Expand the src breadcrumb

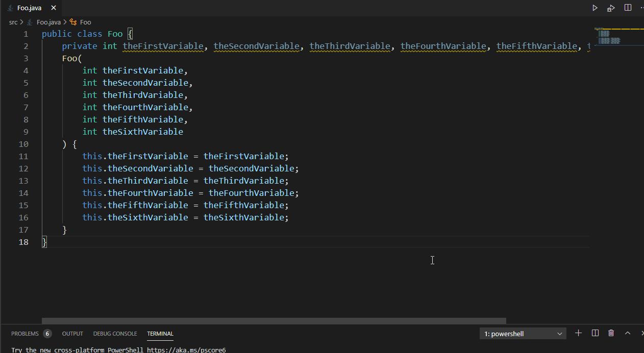[x=13, y=22]
